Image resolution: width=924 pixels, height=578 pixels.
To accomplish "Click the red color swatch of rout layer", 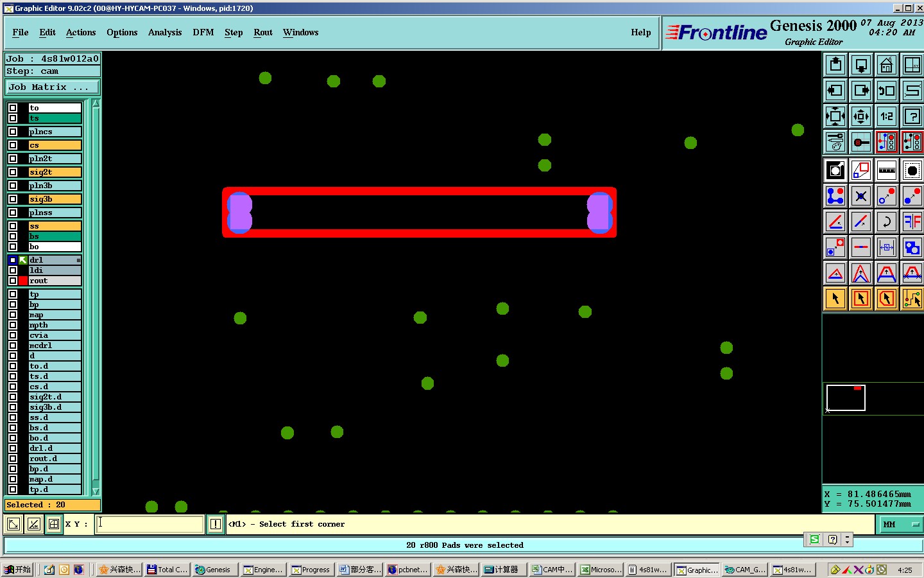I will click(x=23, y=281).
